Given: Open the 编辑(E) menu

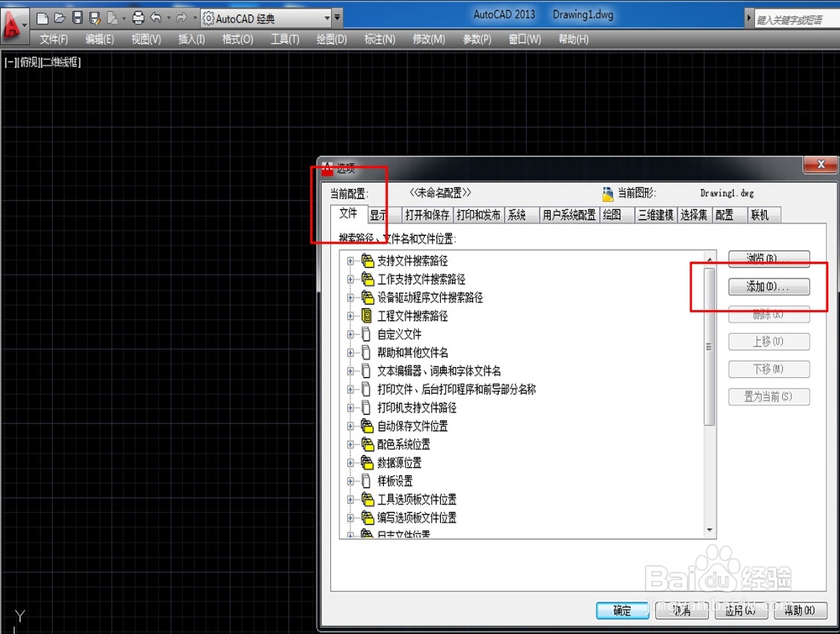Looking at the screenshot, I should click(100, 39).
